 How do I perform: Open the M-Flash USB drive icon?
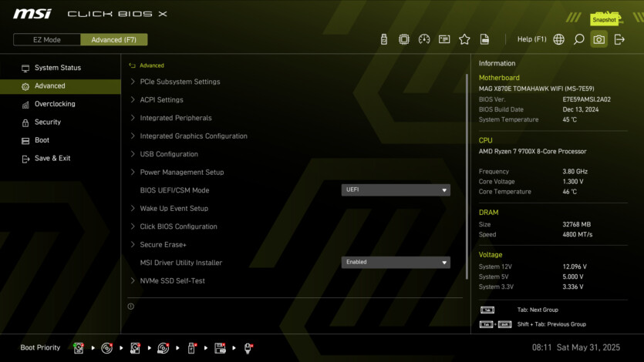pyautogui.click(x=383, y=39)
